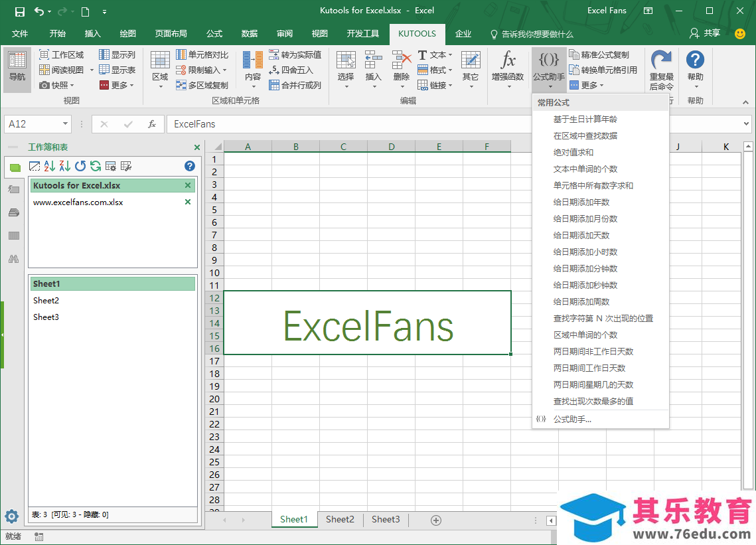Select Sheet2 in navigation pane list

pos(113,301)
